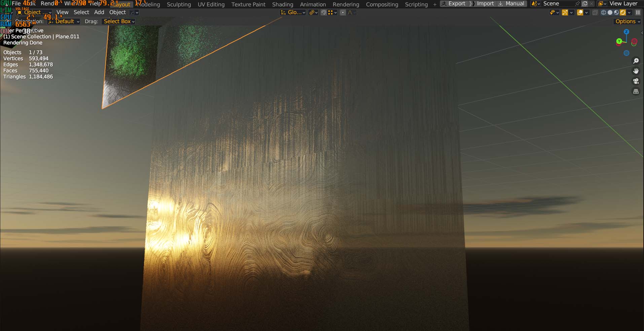The image size is (644, 331).
Task: Open the Drag Select Box dropdown
Action: [x=119, y=21]
